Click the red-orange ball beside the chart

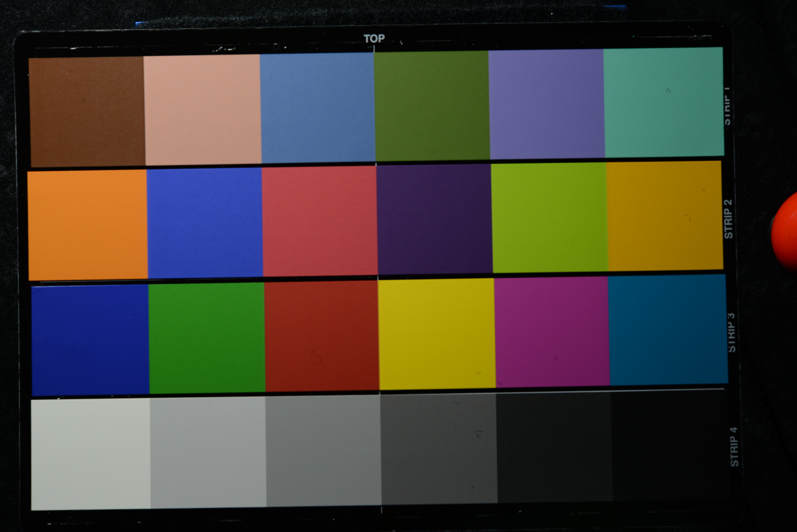tap(784, 232)
